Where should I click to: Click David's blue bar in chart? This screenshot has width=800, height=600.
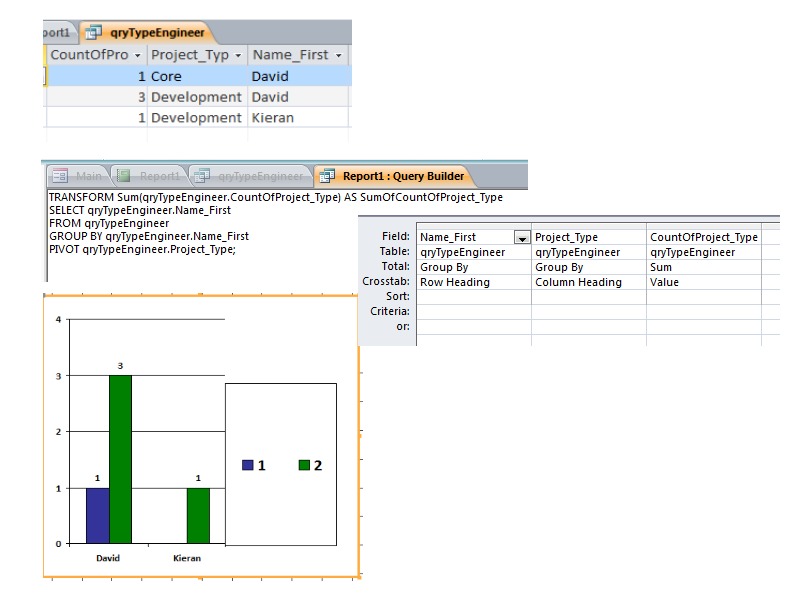point(97,515)
